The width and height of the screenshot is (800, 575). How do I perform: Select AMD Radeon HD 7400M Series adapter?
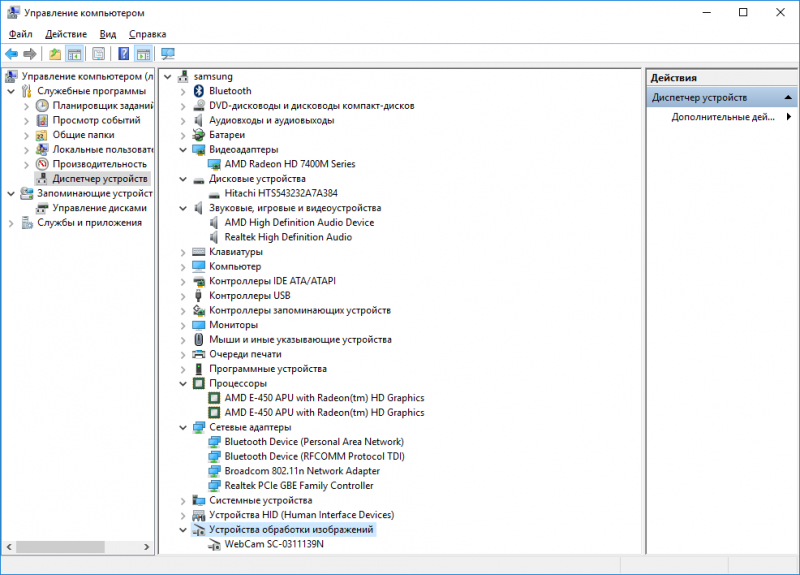tap(289, 164)
